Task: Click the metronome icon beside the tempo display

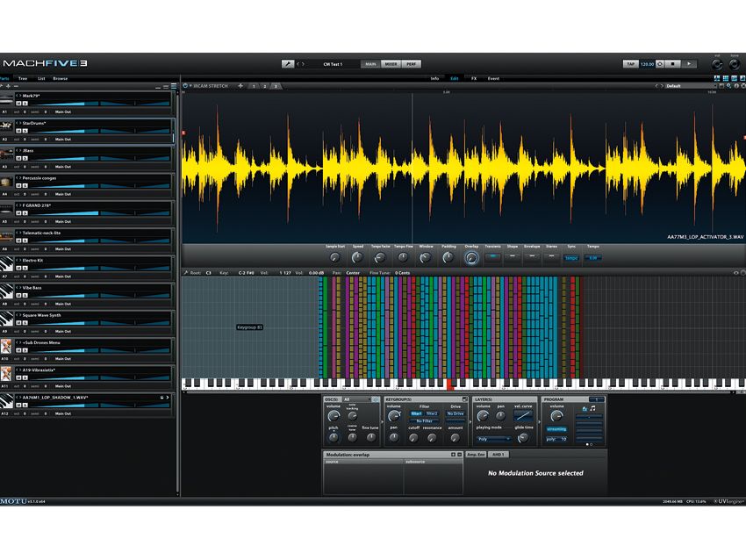Action: (x=660, y=63)
